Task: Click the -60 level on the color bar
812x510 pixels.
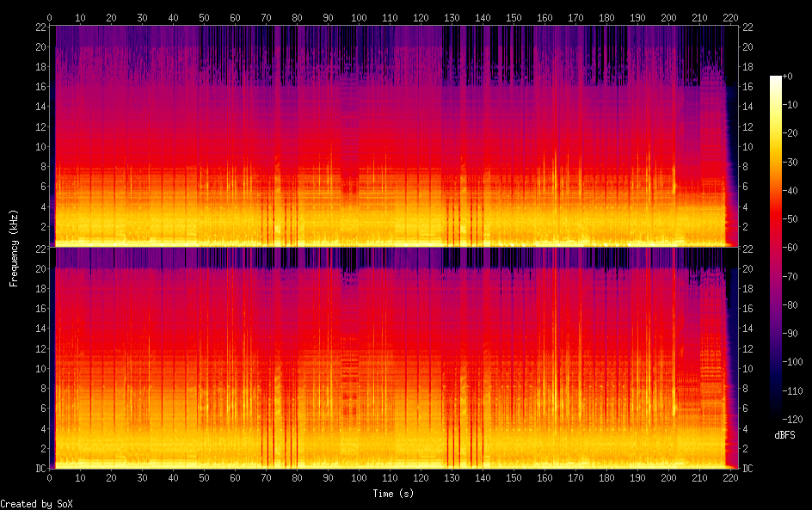Action: coord(776,248)
